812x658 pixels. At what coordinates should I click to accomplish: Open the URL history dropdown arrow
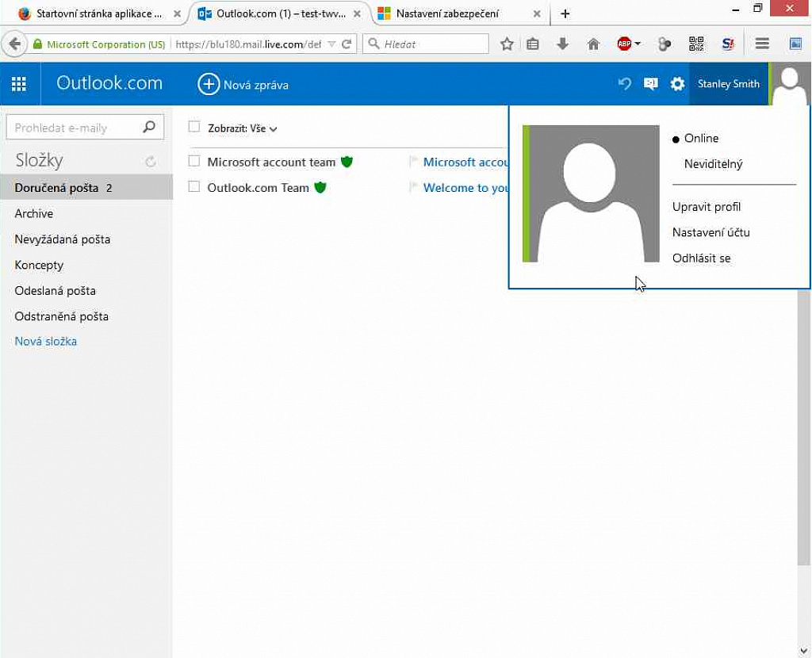pos(332,44)
